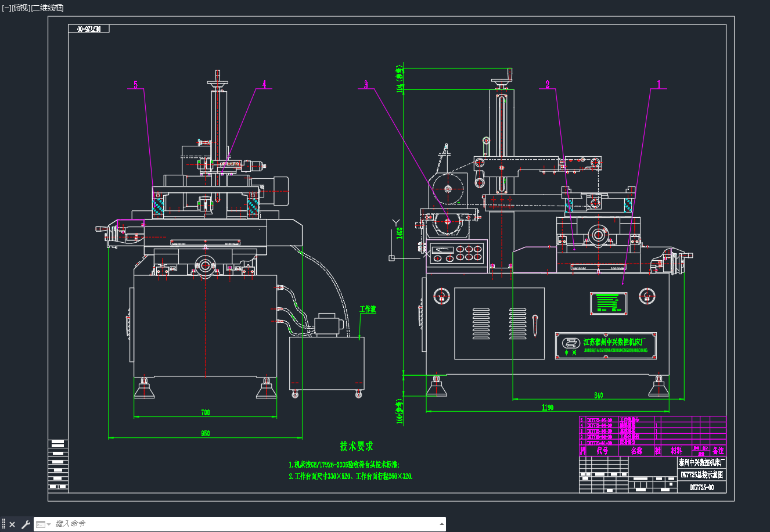770x532 pixels.
Task: Select technical note line starting with 1.机床按GB/T7926
Action: point(344,465)
